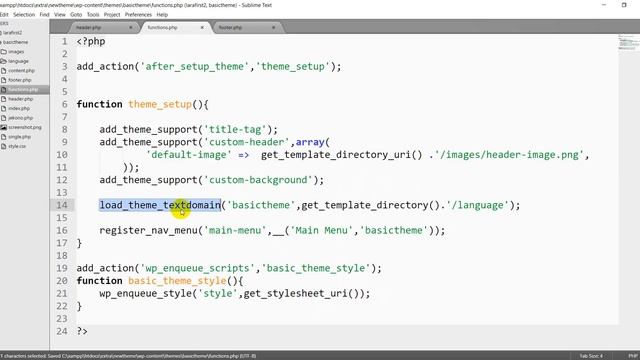Image resolution: width=640 pixels, height=360 pixels.
Task: Click closing ?> tag on line 24
Action: tap(82, 331)
